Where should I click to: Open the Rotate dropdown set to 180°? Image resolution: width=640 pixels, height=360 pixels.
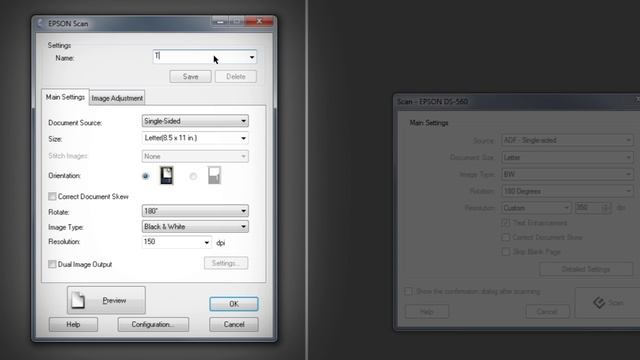tap(195, 211)
